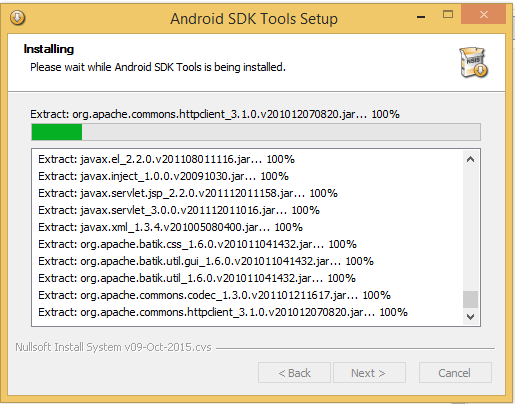Click the scroll up arrow in the log list
This screenshot has width=515, height=404.
tap(470, 159)
